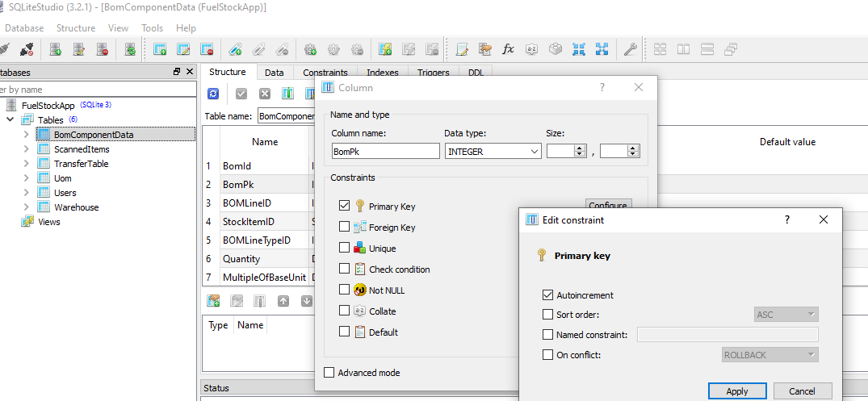Open the SQL functions editor (fx) icon
The height and width of the screenshot is (401, 868).
pos(508,50)
